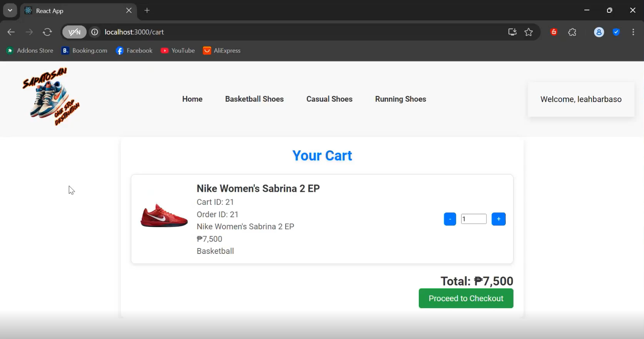Toggle the VPN badge in address bar
The image size is (644, 339).
point(74,32)
